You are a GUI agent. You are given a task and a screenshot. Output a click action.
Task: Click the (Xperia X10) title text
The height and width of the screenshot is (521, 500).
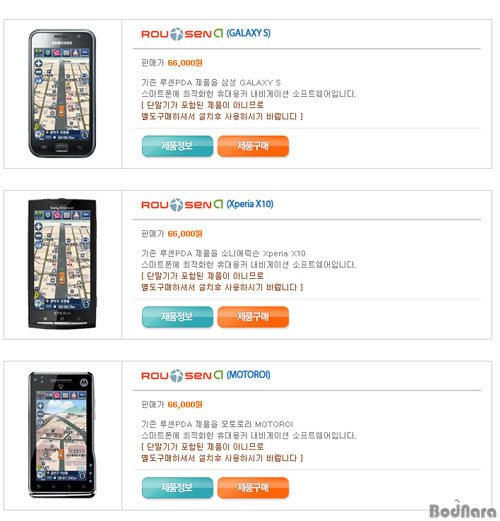(250, 204)
